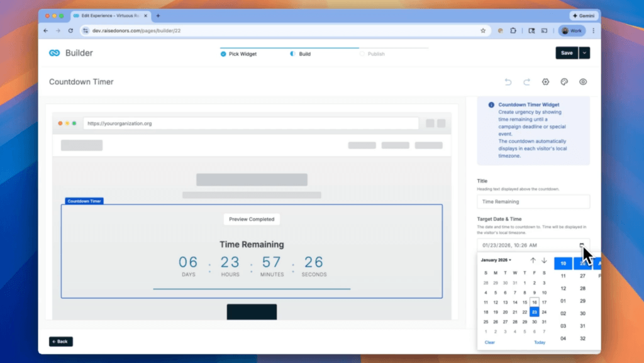Open the Work profile menu
Viewport: 644px width, 363px height.
[x=572, y=30]
